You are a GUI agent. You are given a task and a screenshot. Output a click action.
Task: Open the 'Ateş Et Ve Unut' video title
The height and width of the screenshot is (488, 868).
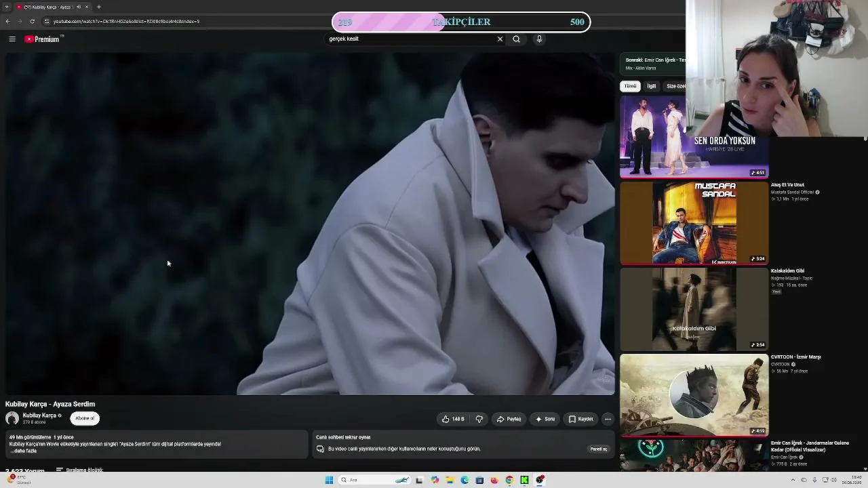coord(787,185)
